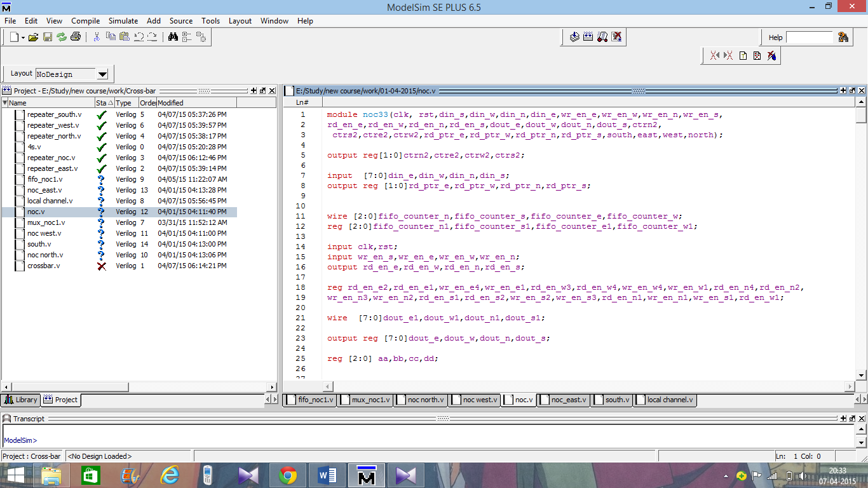The height and width of the screenshot is (488, 868).
Task: Select fifo_noc1.v in project list
Action: (45, 179)
